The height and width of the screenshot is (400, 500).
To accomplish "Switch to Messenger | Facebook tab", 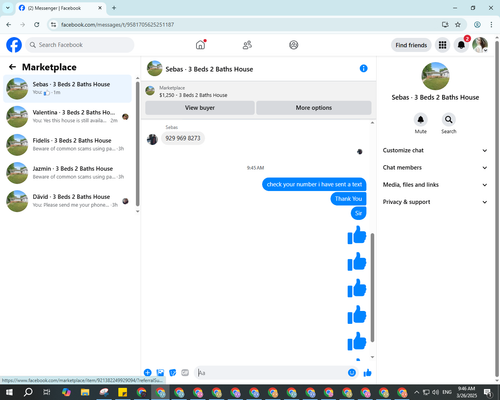I will pos(61,8).
